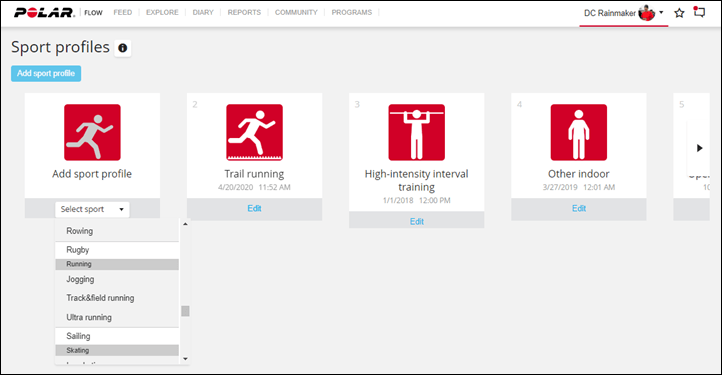Viewport: 722px width, 375px height.
Task: Open the DC Rainmaker account menu
Action: click(x=623, y=13)
